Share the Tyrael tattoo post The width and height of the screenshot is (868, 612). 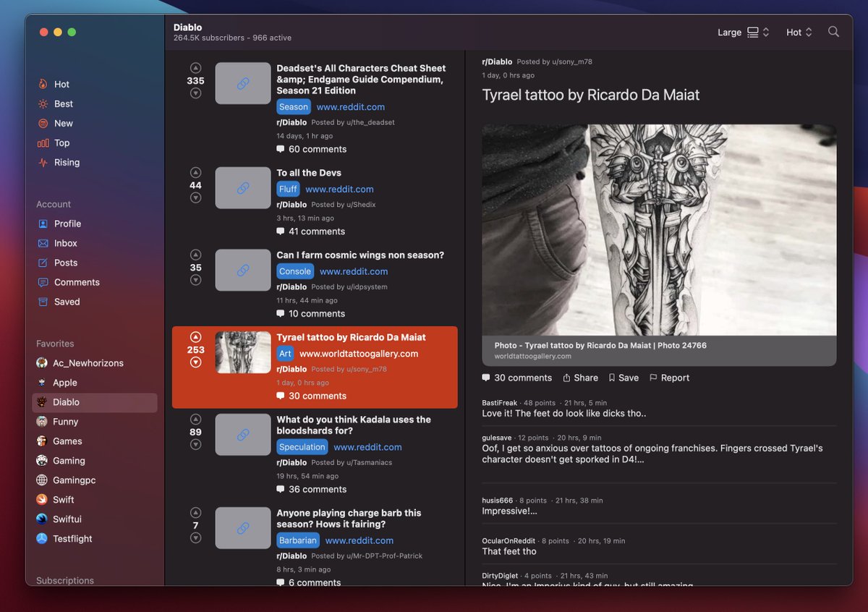coord(580,378)
